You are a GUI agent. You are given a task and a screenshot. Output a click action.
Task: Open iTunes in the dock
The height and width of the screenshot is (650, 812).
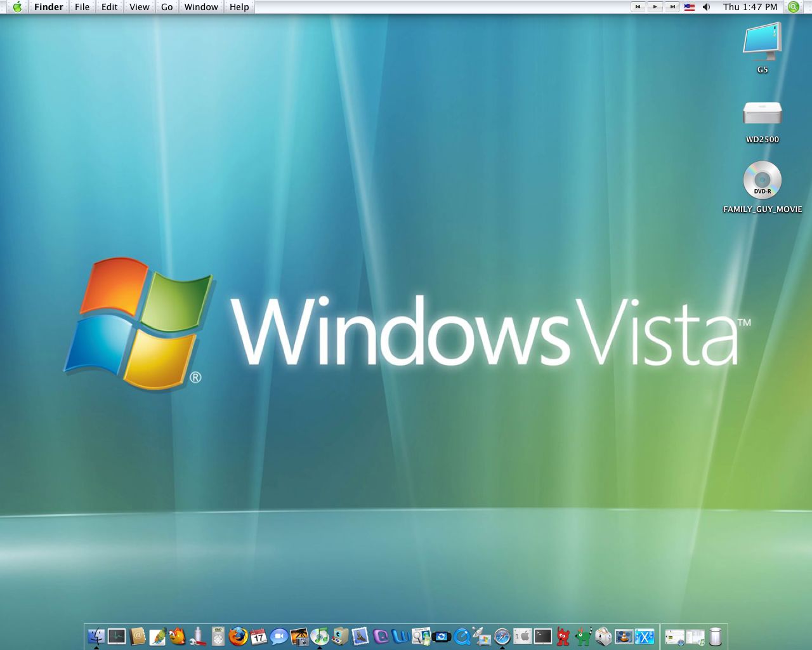coord(320,636)
